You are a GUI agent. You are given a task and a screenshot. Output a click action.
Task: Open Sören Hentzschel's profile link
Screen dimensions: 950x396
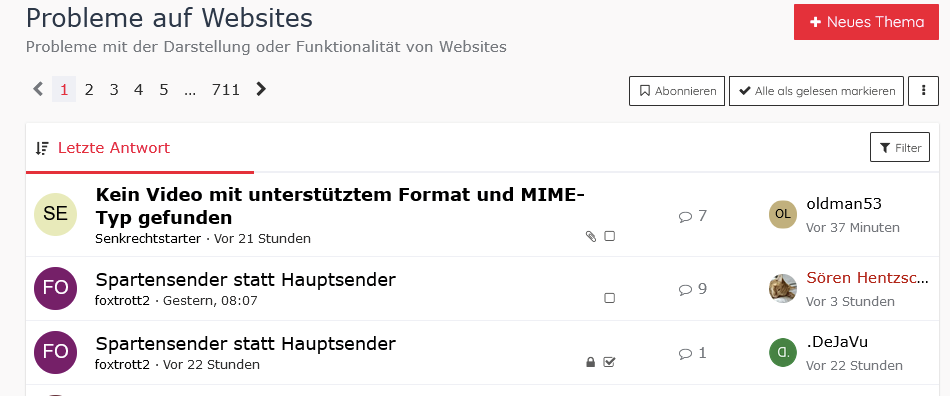[868, 278]
